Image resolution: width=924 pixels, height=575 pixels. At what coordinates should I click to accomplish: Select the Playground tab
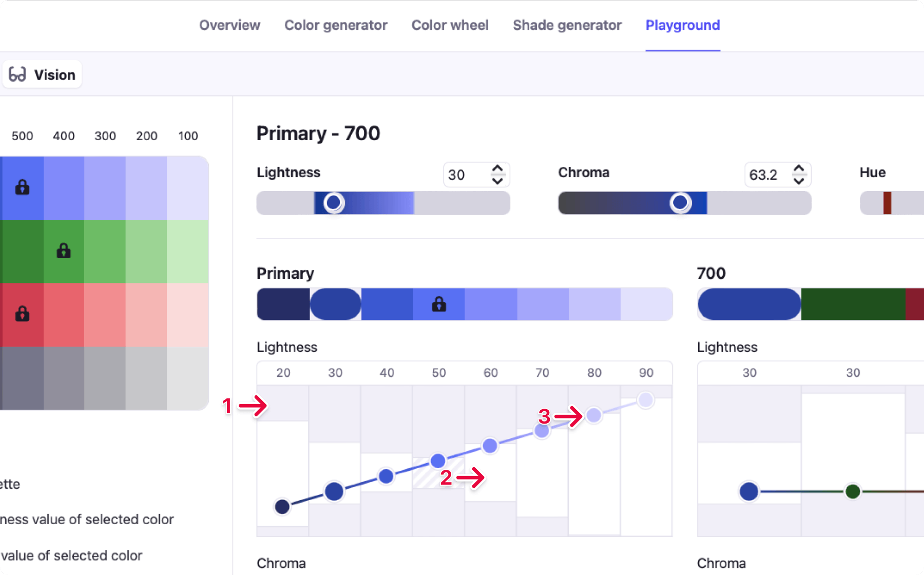coord(683,25)
